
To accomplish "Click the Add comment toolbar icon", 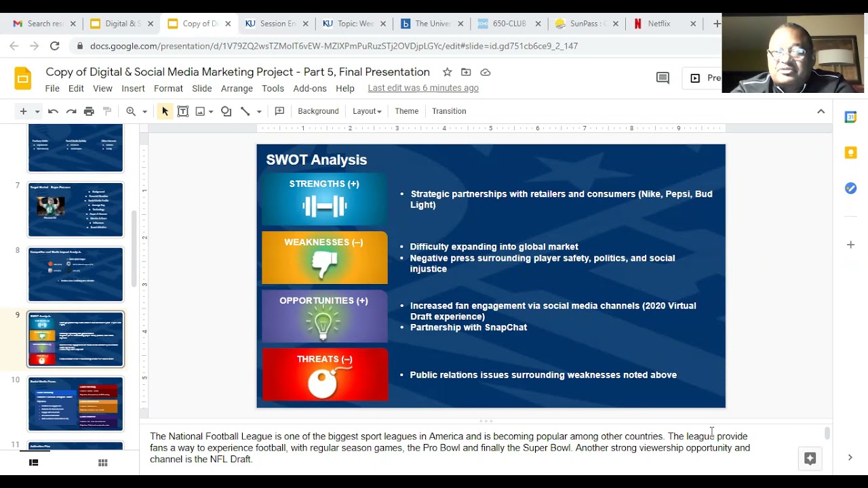I will click(x=279, y=111).
